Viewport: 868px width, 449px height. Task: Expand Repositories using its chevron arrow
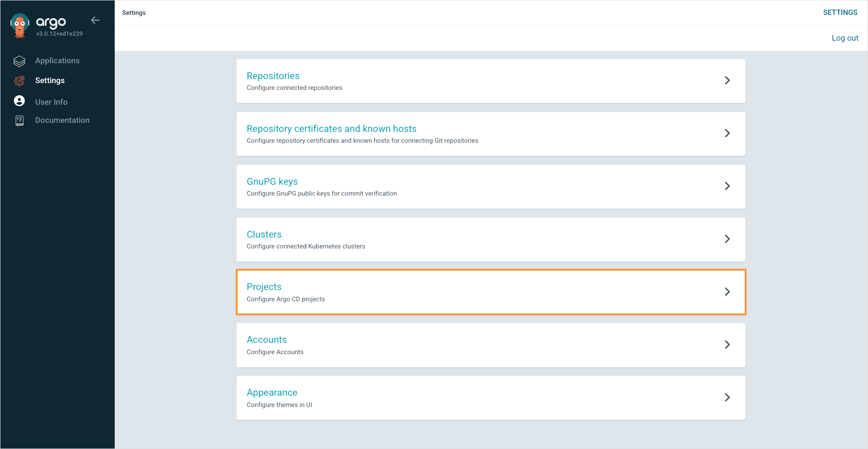pos(727,80)
